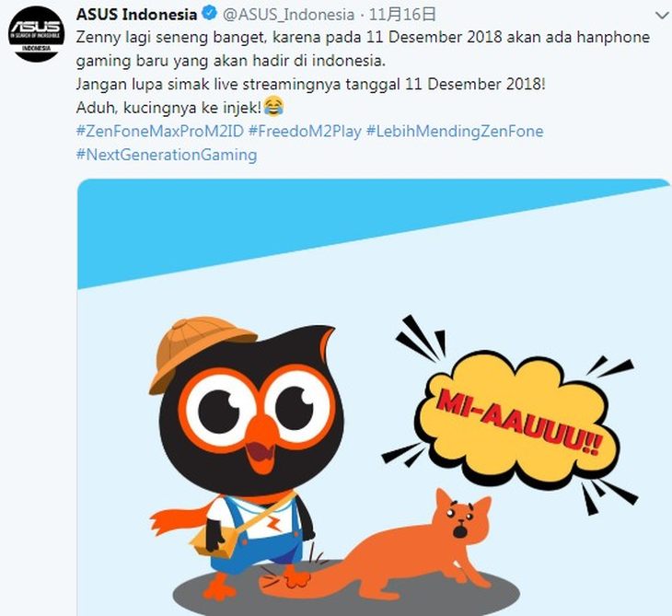The height and width of the screenshot is (616, 672).
Task: Click the owl's satchel bag
Action: click(214, 541)
